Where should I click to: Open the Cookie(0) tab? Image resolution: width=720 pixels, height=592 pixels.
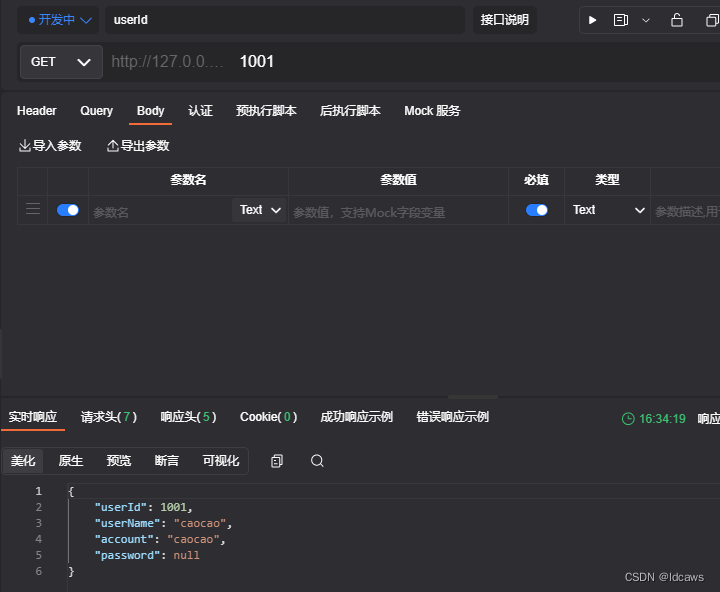point(269,417)
